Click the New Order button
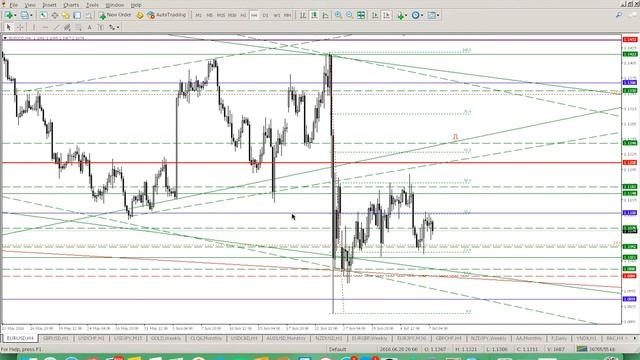Screen dimensions: 640x360 point(115,15)
